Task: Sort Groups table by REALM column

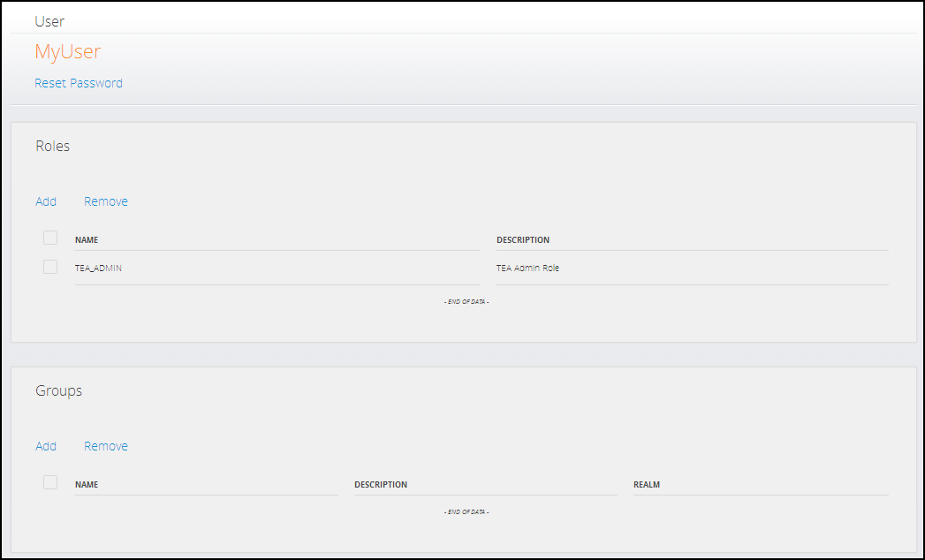Action: tap(647, 484)
